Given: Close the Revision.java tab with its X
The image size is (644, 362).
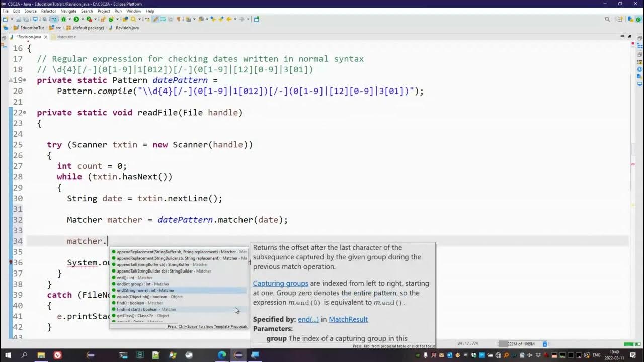Looking at the screenshot, I should pyautogui.click(x=46, y=37).
